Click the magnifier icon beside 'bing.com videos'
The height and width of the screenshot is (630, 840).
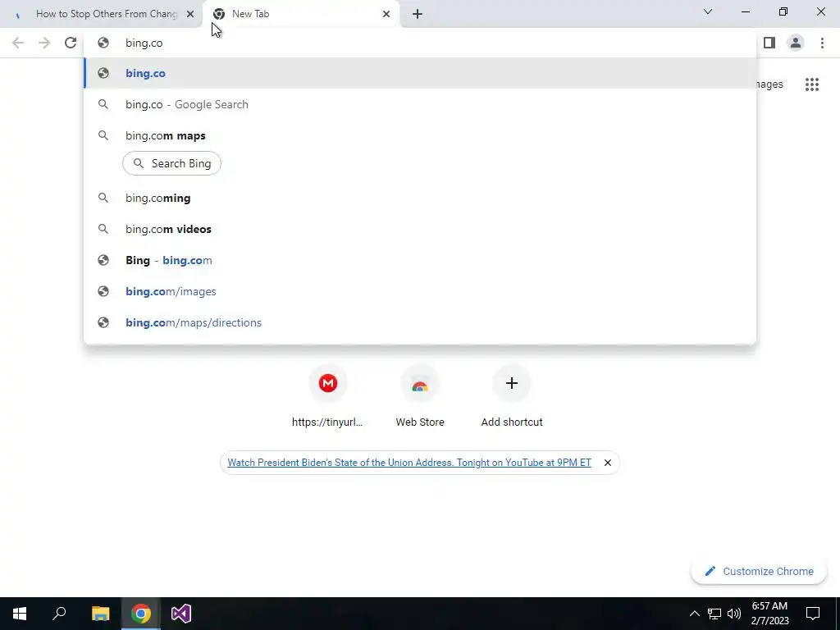[x=103, y=230]
